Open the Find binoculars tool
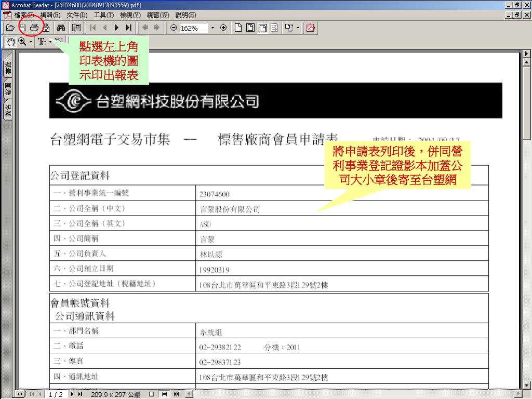This screenshot has height=399, width=532. (61, 28)
